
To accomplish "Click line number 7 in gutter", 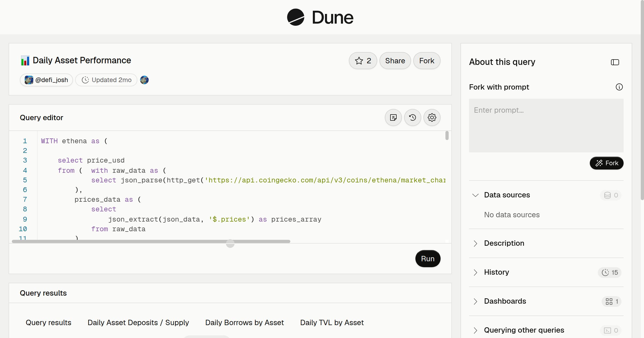I will tap(25, 200).
